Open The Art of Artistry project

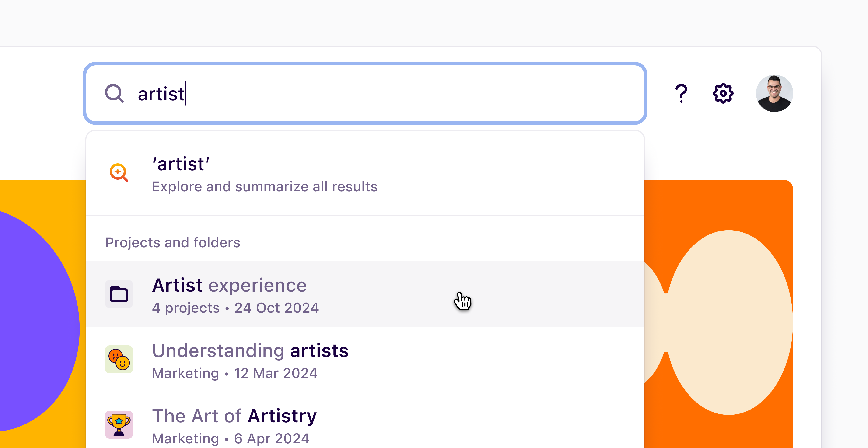coord(234,416)
